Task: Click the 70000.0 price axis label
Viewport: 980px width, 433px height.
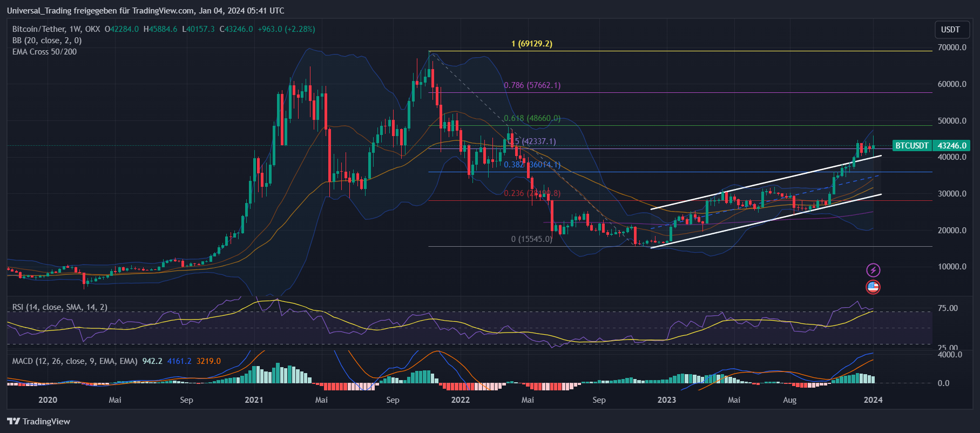Action: (952, 48)
